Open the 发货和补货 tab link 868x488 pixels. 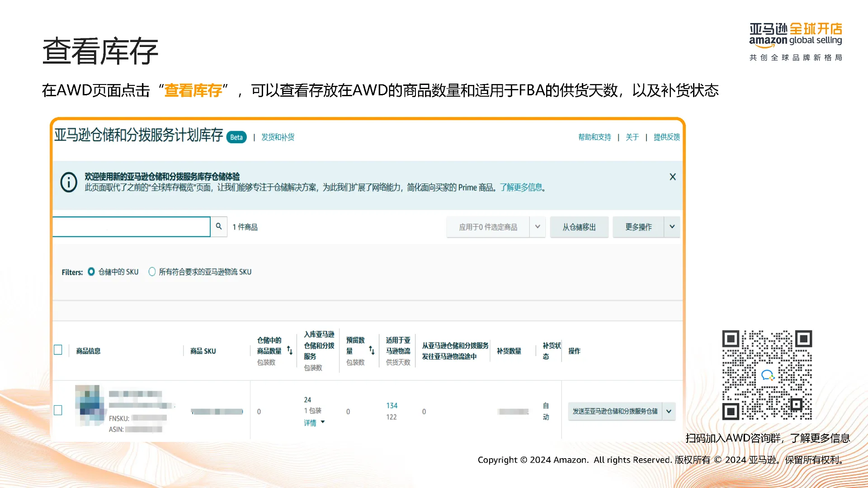(278, 137)
